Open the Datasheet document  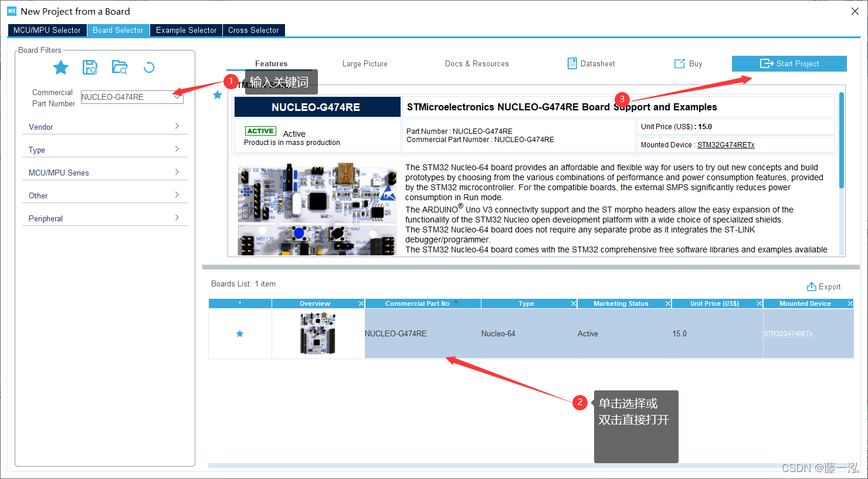(591, 63)
